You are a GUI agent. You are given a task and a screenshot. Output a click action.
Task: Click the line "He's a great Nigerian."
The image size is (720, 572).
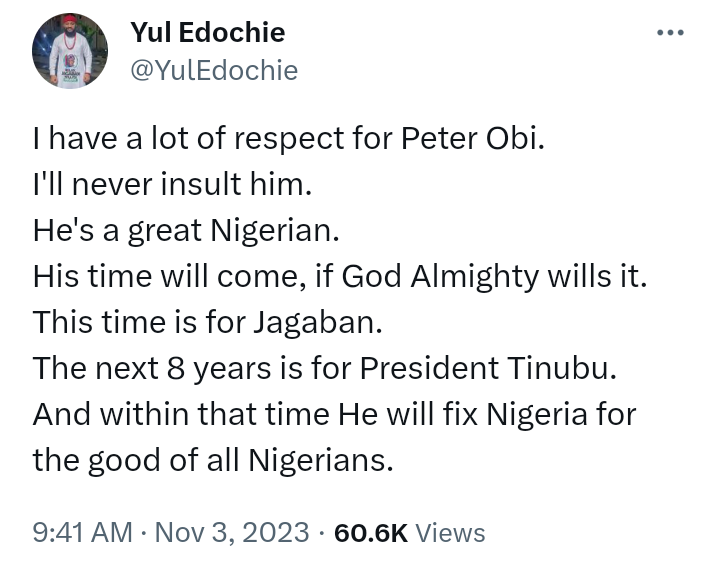coord(186,230)
